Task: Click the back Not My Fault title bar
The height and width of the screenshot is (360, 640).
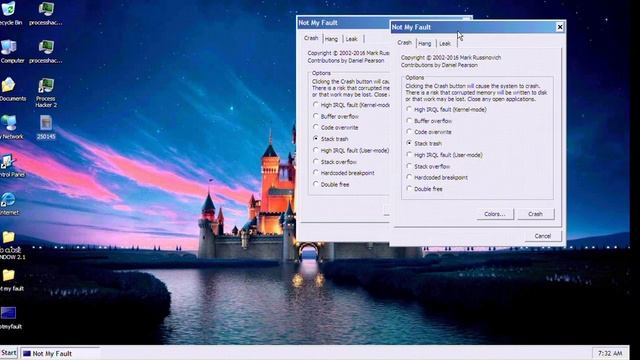Action: point(343,23)
